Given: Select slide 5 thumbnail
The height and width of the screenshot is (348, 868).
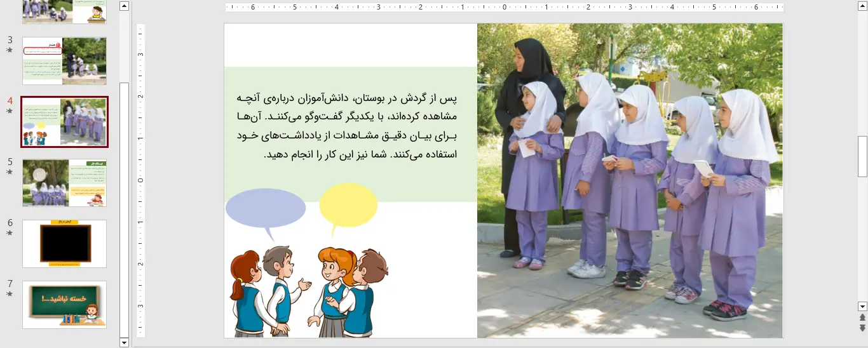Looking at the screenshot, I should pos(64,183).
